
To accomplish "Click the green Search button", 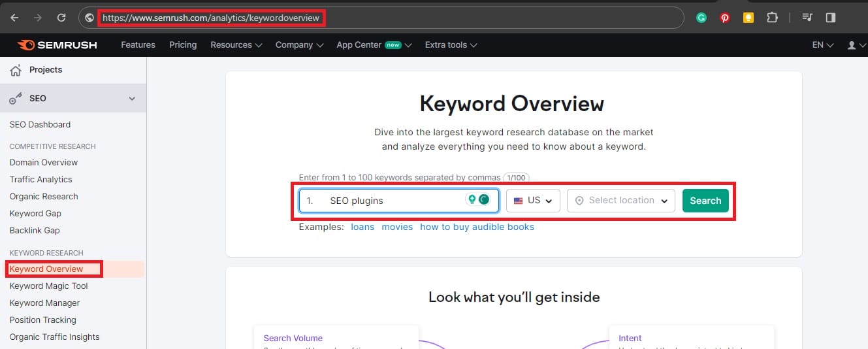I will click(x=705, y=201).
